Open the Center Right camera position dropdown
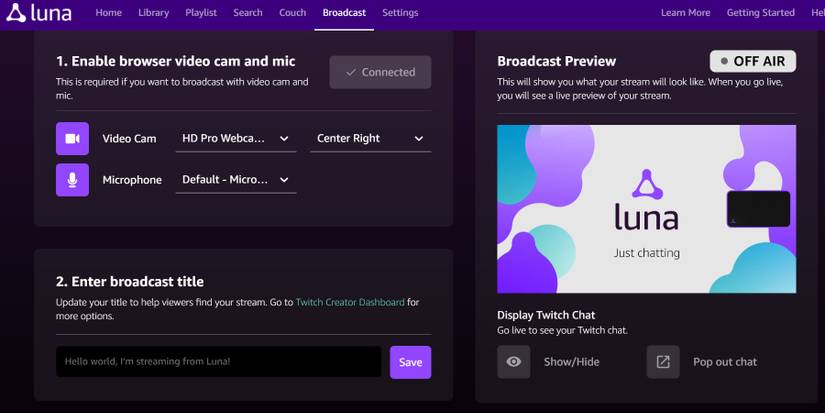825x413 pixels. click(370, 138)
